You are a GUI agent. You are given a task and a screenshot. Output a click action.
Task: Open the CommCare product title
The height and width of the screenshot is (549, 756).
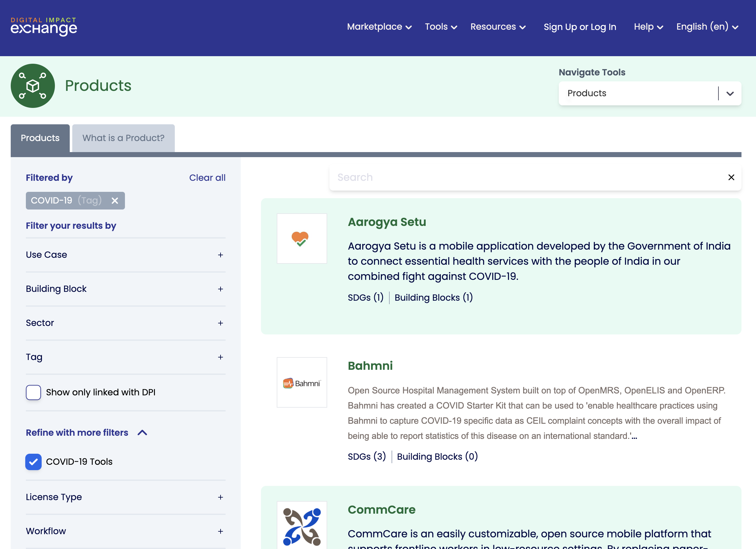381,510
